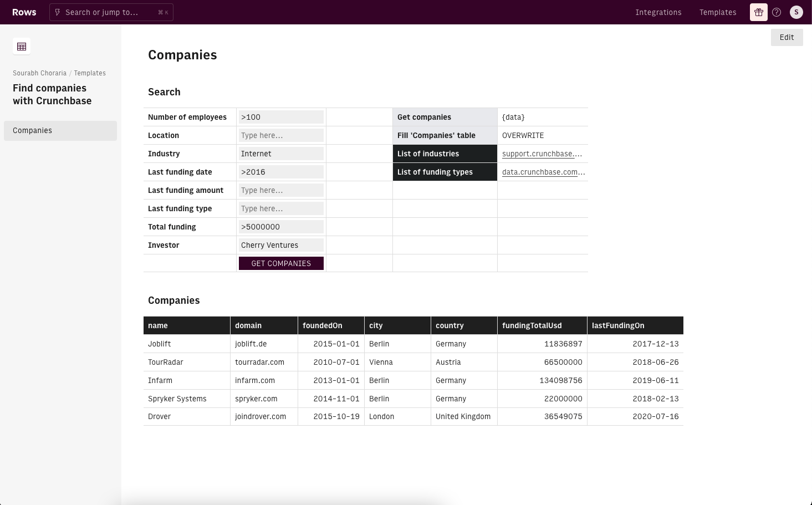Edit the Number of employees field
This screenshot has height=505, width=812.
point(281,117)
